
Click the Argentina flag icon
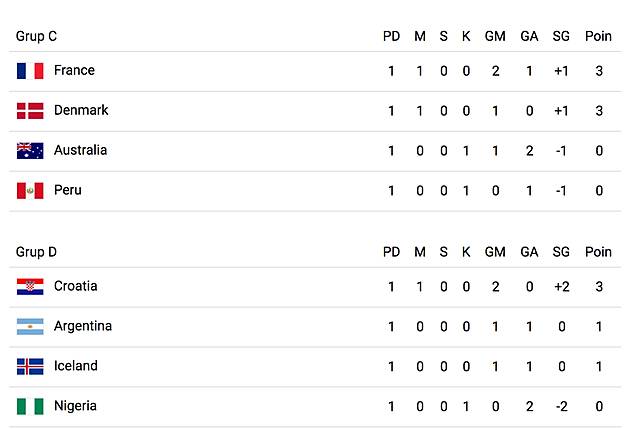(30, 326)
